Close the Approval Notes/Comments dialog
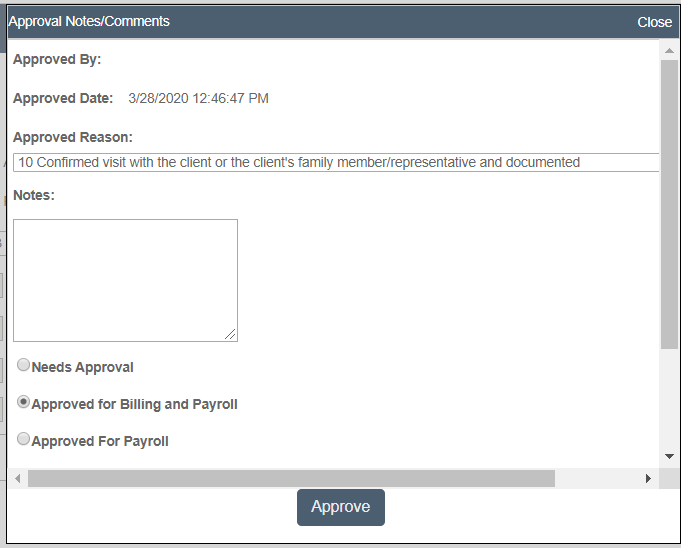Image resolution: width=681 pixels, height=548 pixels. click(x=654, y=22)
